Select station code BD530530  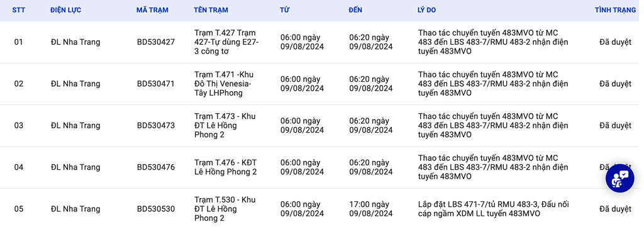point(156,209)
